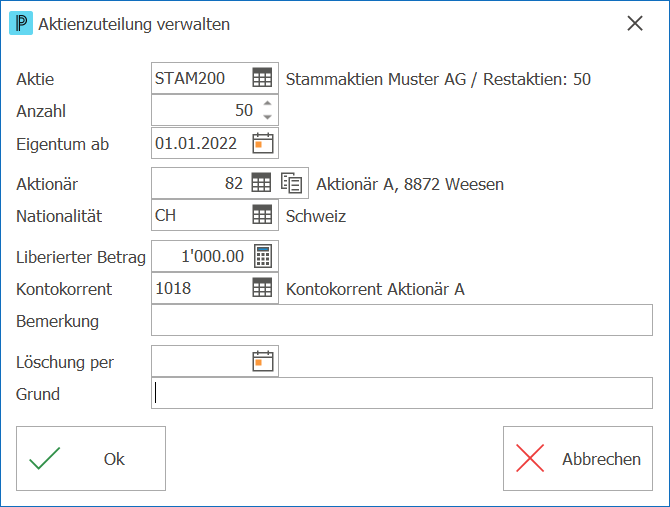Viewport: 670px width, 507px height.
Task: Click the 'Bemerkung' label
Action: [57, 321]
